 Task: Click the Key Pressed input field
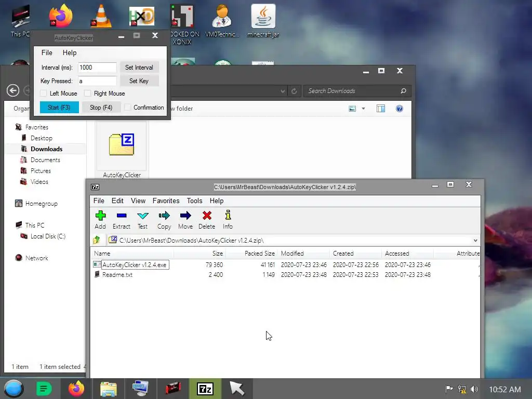point(97,81)
